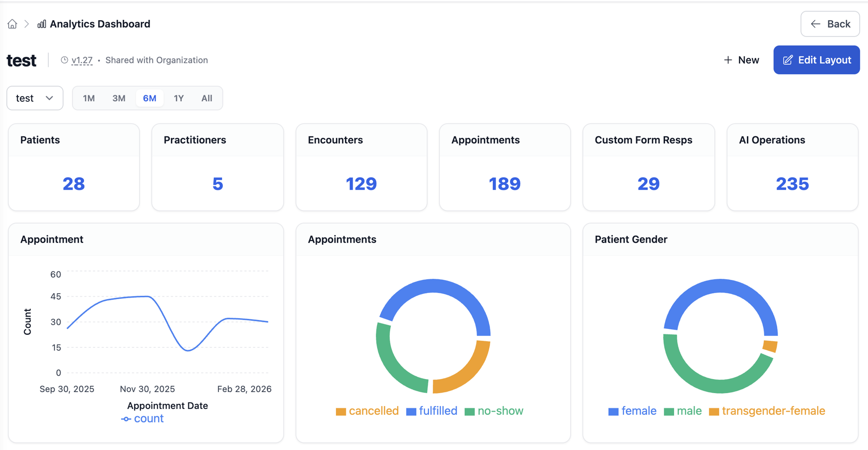Click the bar chart icon beside Analytics Dashboard
This screenshot has height=450, width=868.
tap(41, 23)
